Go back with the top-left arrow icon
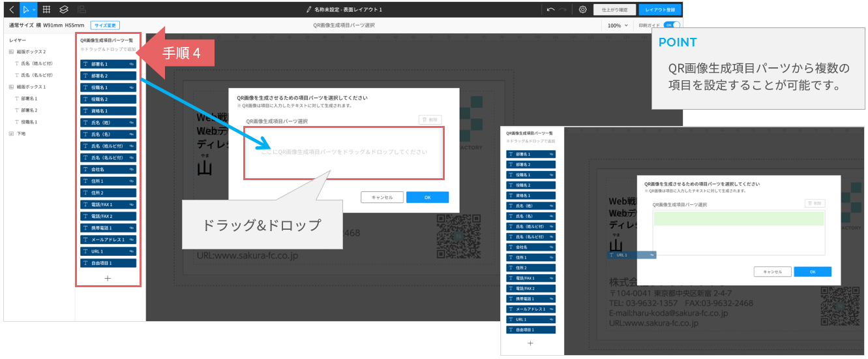Screen dimensions: 868x359 11,10
